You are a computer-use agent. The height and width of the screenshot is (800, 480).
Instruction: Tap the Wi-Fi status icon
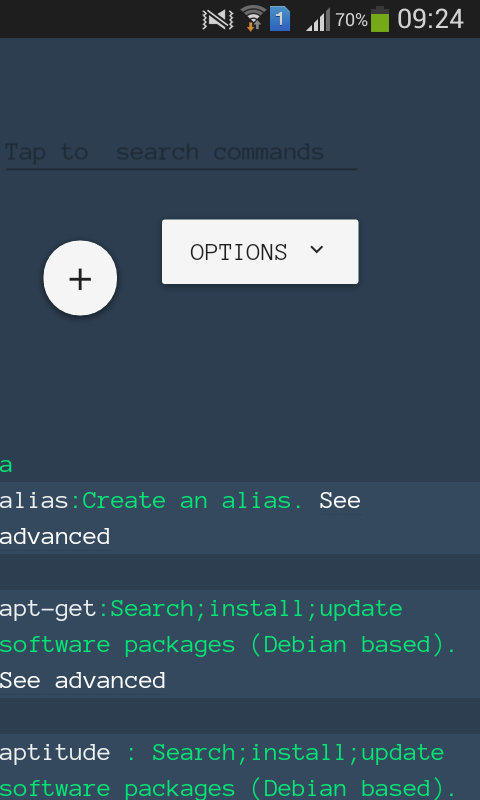pyautogui.click(x=253, y=18)
